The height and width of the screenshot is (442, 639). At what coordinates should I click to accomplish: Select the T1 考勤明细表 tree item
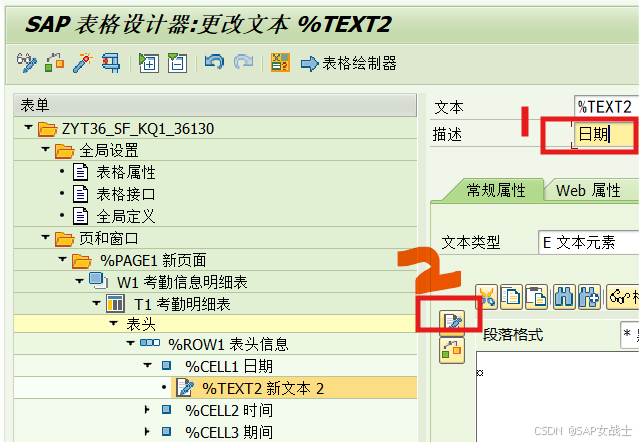click(x=182, y=304)
